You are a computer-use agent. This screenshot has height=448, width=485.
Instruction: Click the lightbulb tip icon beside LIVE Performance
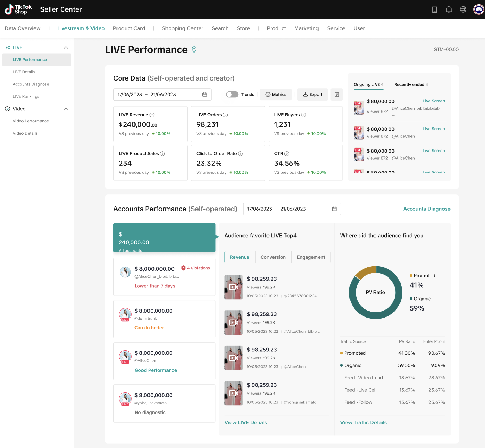194,50
